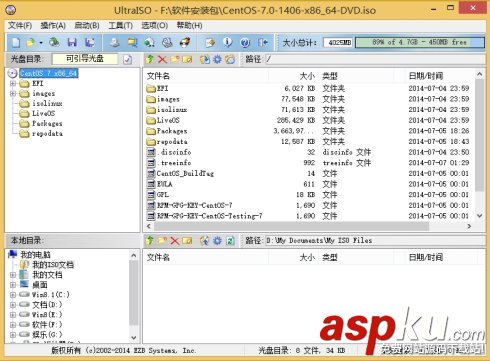Click the Open file folder icon
The image size is (490, 361).
click(30, 42)
